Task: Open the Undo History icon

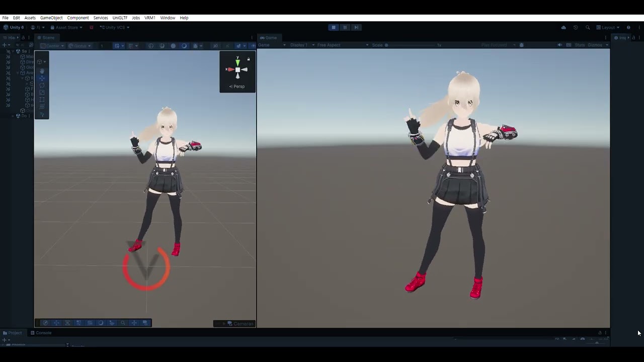Action: click(576, 27)
